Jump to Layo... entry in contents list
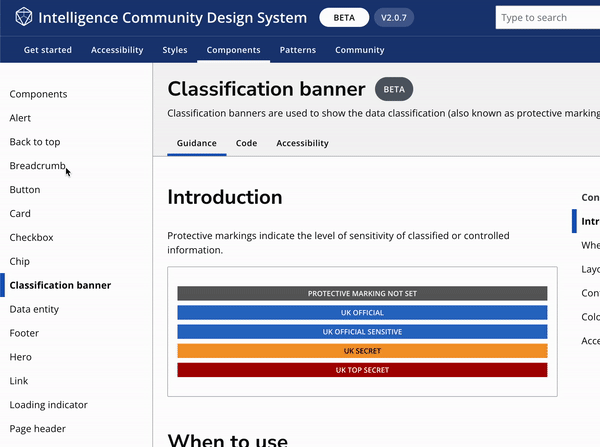600x447 pixels. click(590, 269)
